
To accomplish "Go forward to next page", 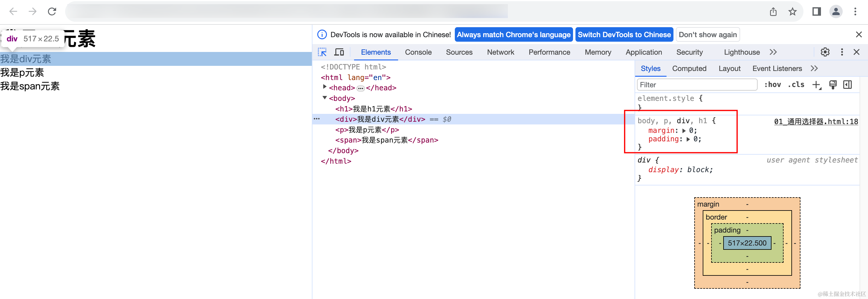I will [x=33, y=12].
